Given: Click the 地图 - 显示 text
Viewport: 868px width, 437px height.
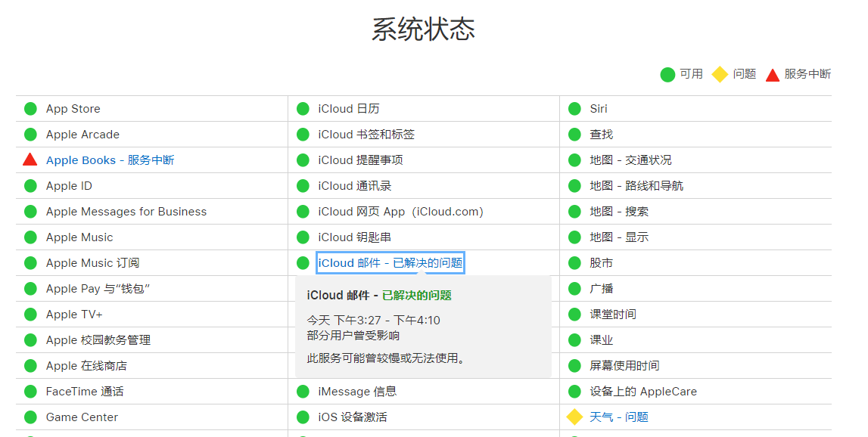Looking at the screenshot, I should click(619, 237).
